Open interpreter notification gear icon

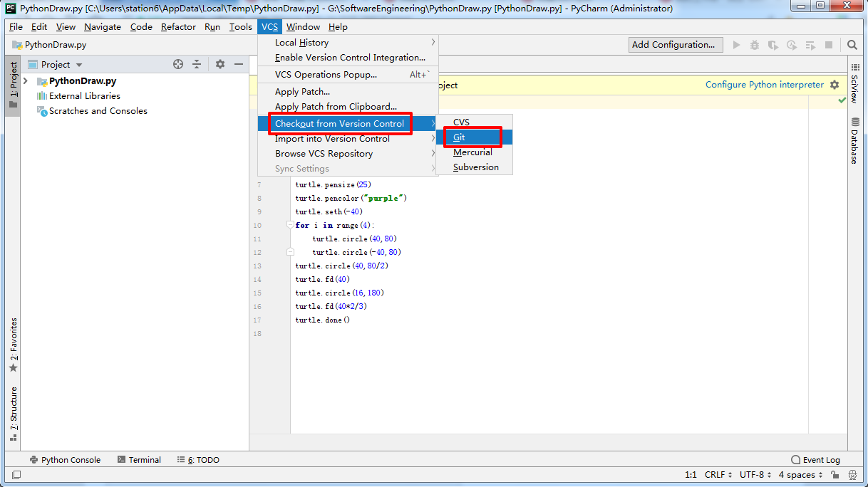point(835,85)
